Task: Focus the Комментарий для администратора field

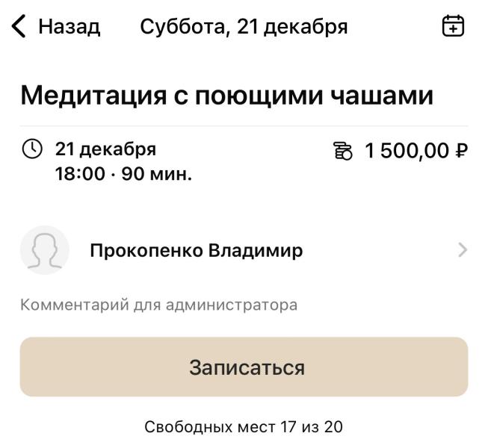Action: [244, 305]
